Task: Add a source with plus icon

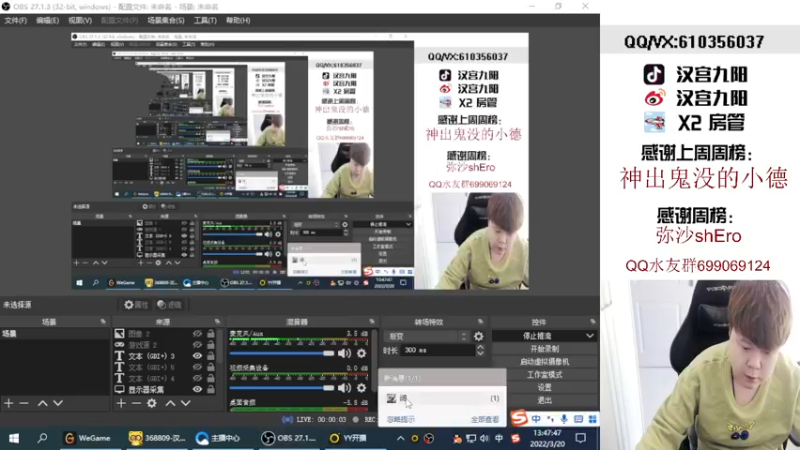Action: pos(121,403)
